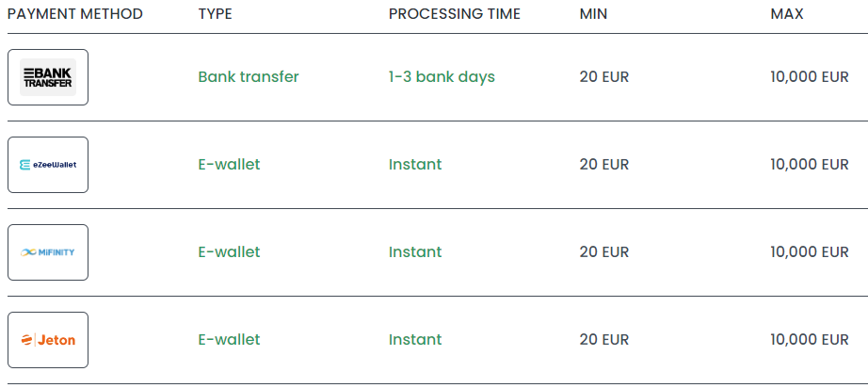Click the TYPE column header

pos(216,14)
